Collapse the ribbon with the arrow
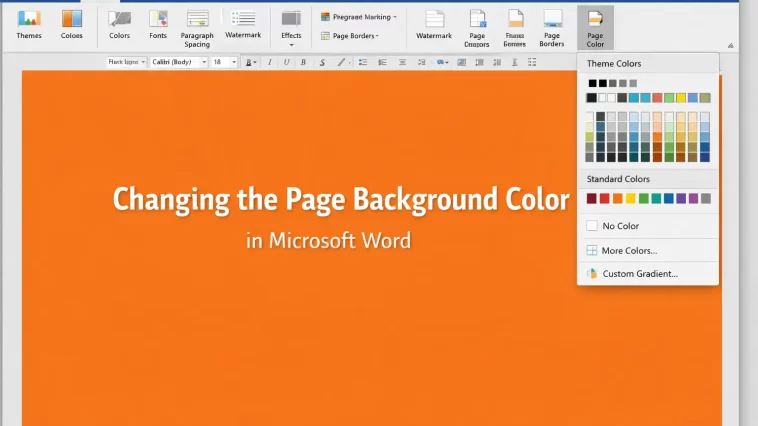 pyautogui.click(x=730, y=45)
